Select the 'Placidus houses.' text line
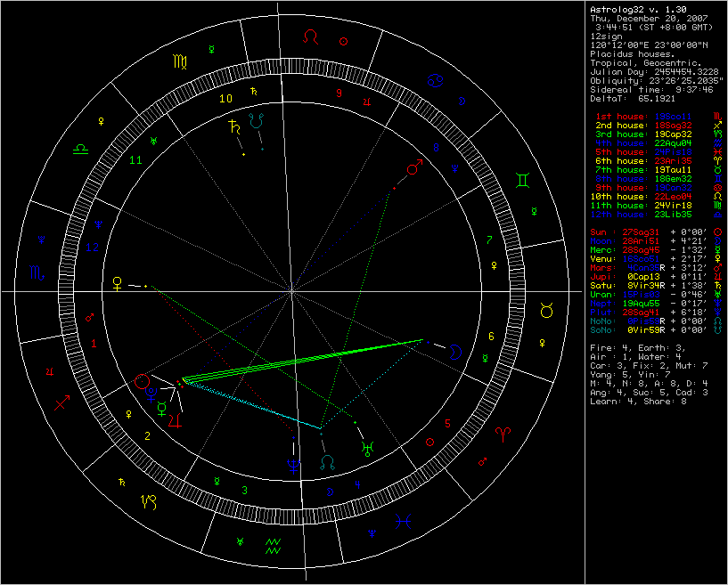Image resolution: width=728 pixels, height=585 pixels. coord(634,53)
